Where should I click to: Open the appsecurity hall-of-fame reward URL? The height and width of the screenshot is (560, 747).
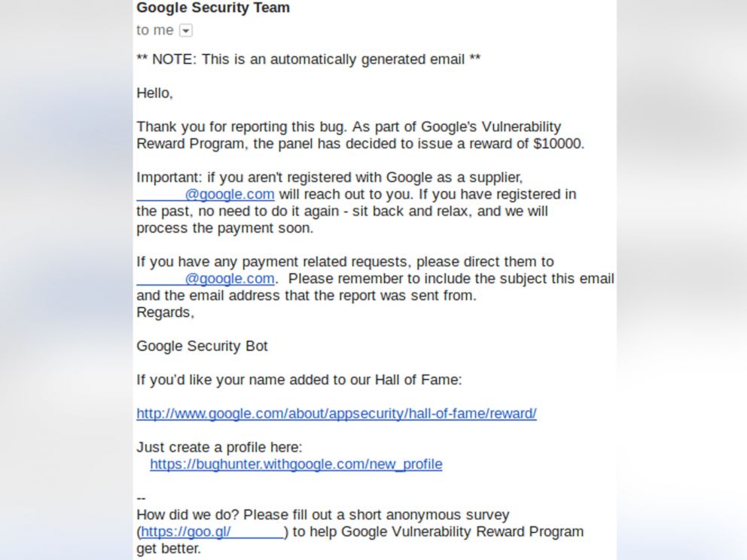[x=336, y=413]
